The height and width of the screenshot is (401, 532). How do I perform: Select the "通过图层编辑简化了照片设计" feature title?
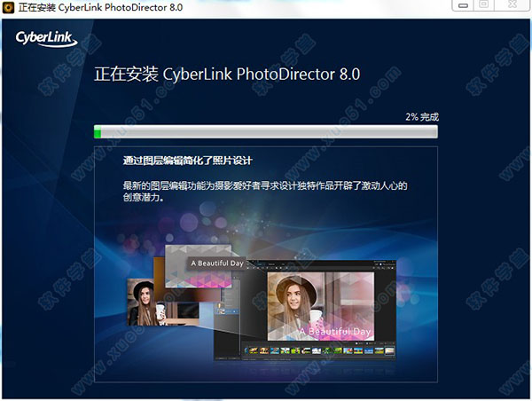188,161
